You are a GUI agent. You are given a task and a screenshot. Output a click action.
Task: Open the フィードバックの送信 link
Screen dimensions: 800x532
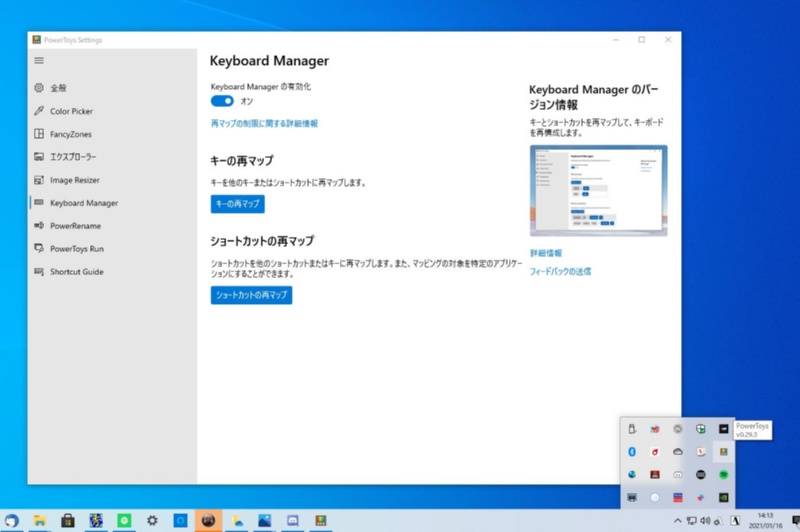pyautogui.click(x=560, y=271)
